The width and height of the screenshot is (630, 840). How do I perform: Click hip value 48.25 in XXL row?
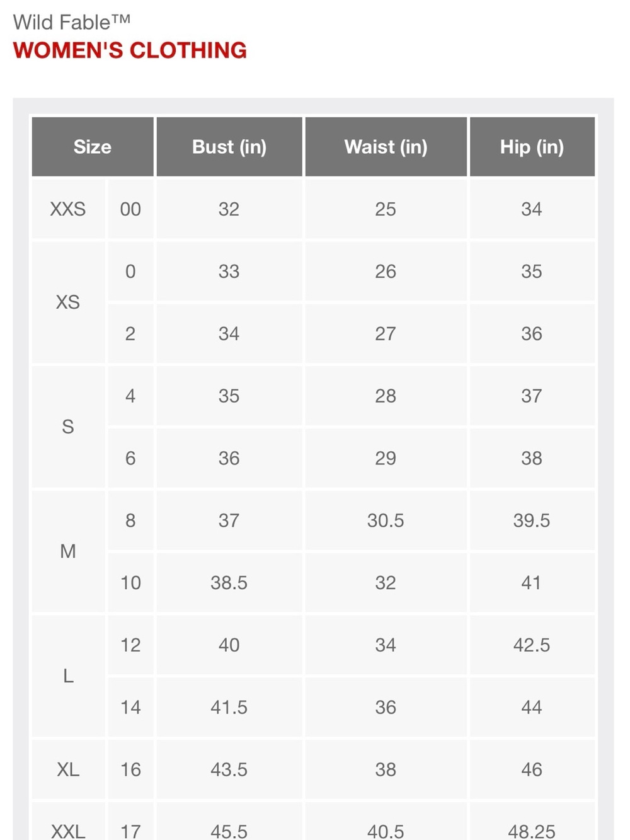point(532,831)
